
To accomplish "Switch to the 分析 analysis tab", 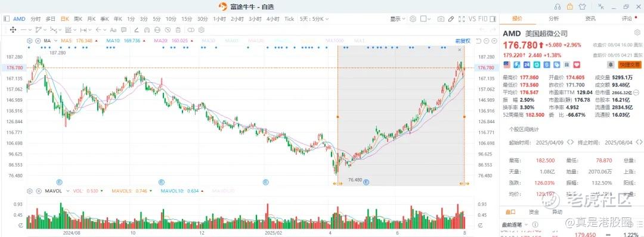I will coord(553,18).
